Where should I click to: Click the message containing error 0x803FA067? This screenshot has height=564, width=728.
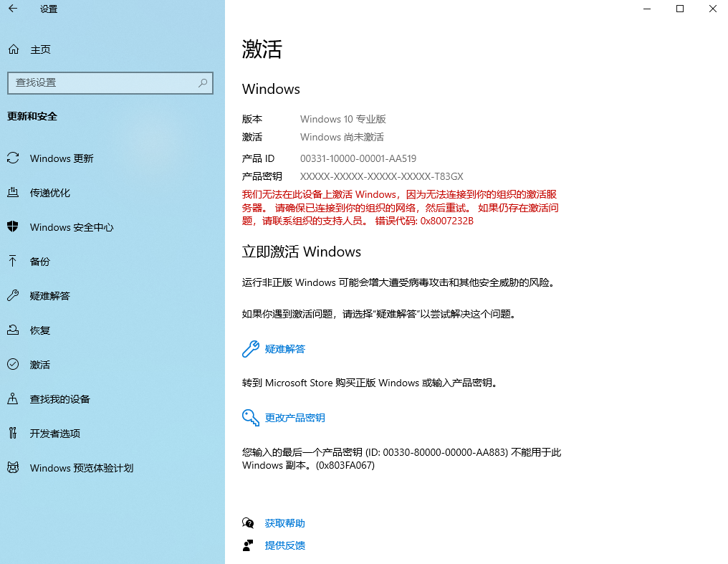tap(401, 459)
